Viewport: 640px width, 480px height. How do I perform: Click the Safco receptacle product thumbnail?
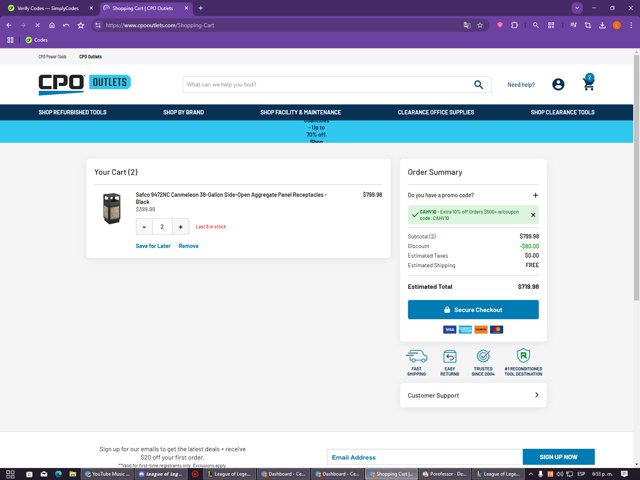coord(111,208)
